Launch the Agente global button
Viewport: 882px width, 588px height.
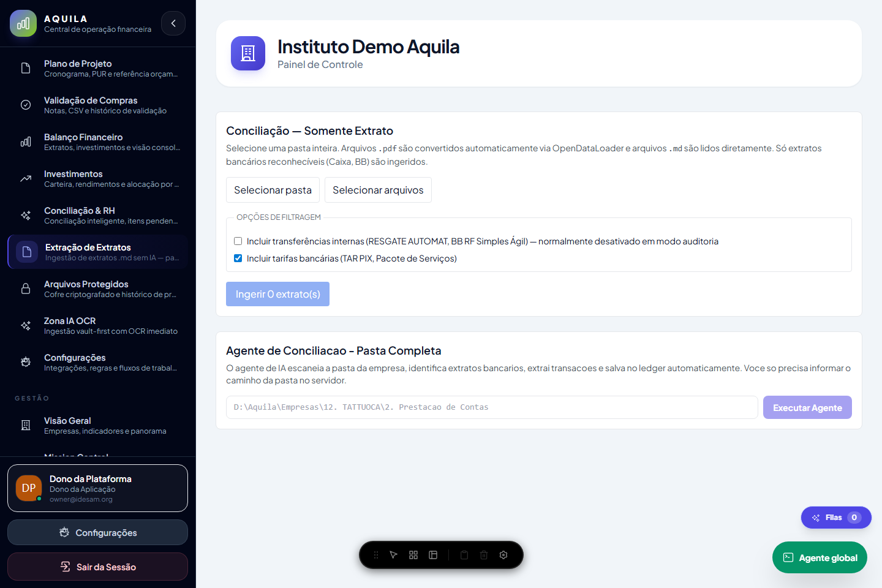[820, 557]
